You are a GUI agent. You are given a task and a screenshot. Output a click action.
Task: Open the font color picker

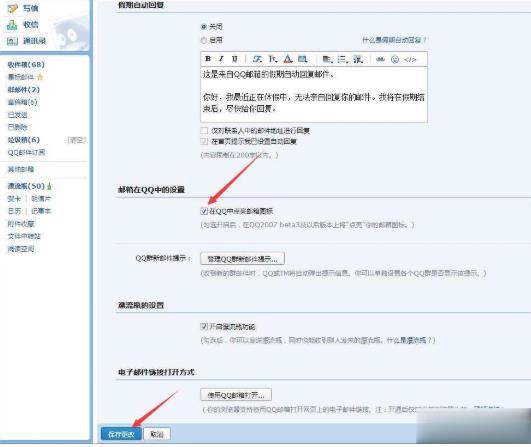pos(288,59)
